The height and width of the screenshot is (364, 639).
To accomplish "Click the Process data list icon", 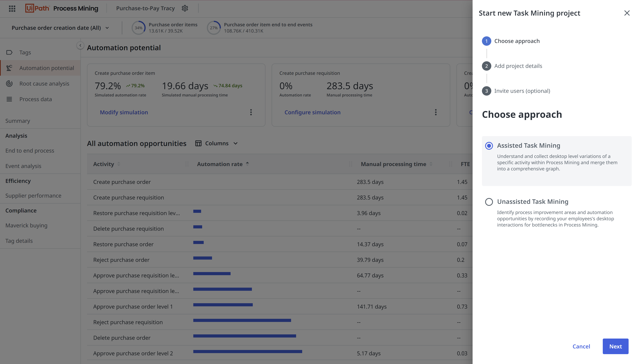I will tap(9, 99).
